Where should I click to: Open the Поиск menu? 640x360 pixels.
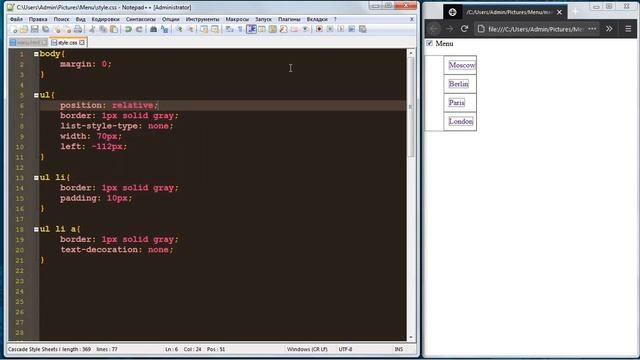coord(62,19)
